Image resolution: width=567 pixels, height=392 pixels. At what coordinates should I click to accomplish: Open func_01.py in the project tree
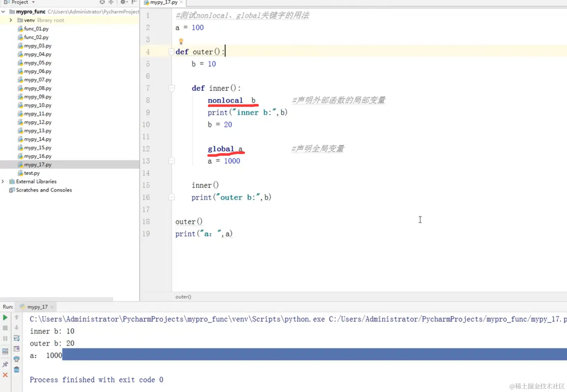[36, 29]
